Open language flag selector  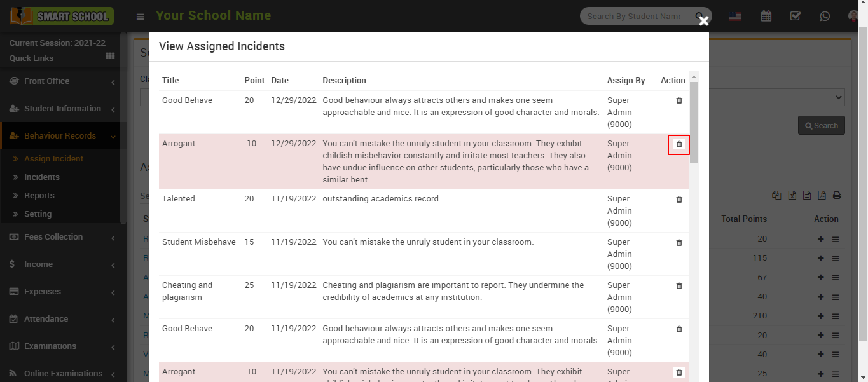pyautogui.click(x=735, y=17)
